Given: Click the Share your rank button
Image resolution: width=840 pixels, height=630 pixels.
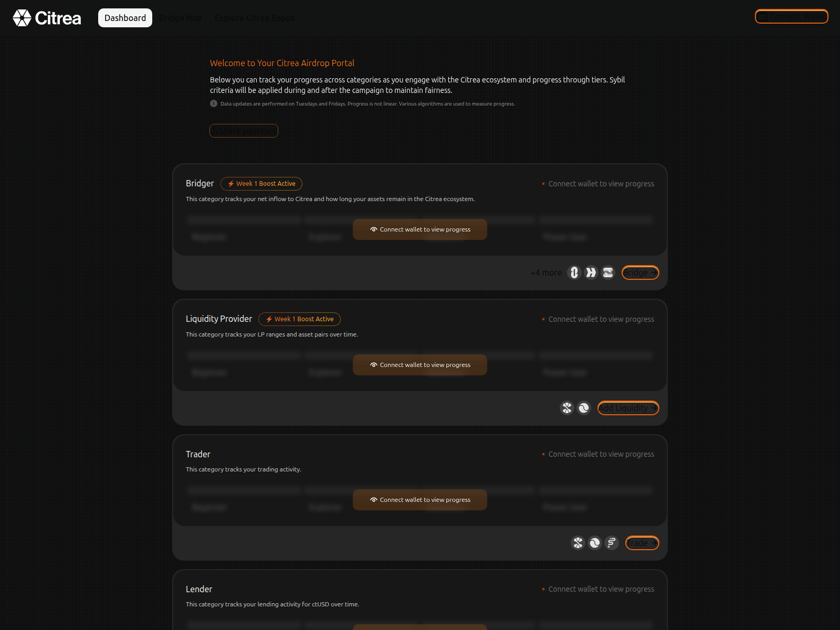Looking at the screenshot, I should (244, 130).
